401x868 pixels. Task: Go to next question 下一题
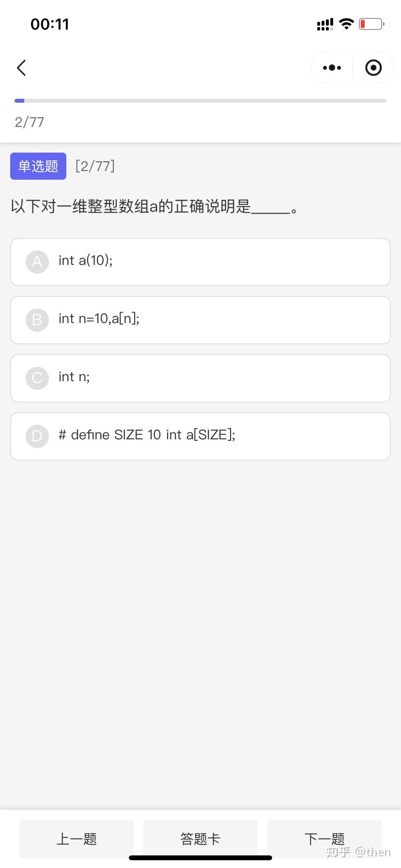[324, 838]
